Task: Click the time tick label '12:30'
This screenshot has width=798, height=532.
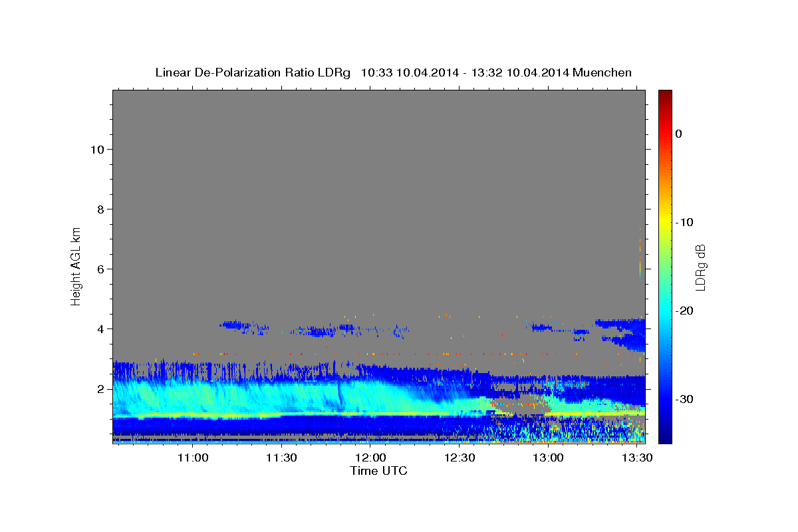Action: coord(460,458)
